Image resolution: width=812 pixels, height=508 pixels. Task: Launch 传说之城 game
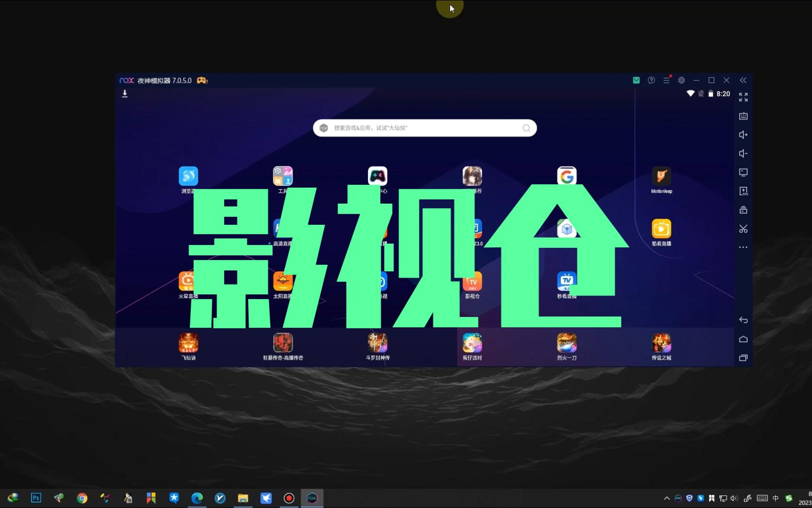[x=661, y=343]
